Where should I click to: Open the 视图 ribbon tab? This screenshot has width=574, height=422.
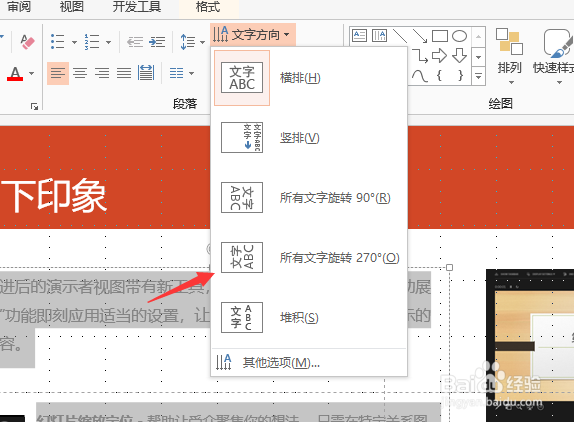[x=72, y=6]
